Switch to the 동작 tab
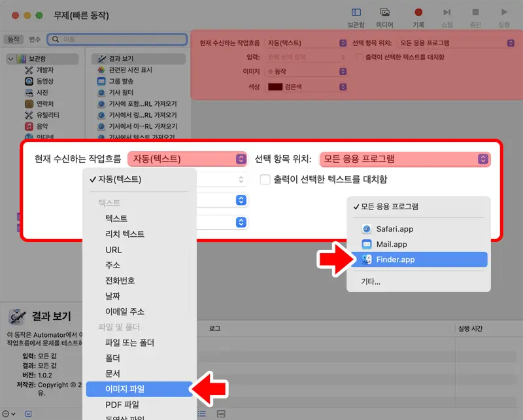 coord(13,39)
